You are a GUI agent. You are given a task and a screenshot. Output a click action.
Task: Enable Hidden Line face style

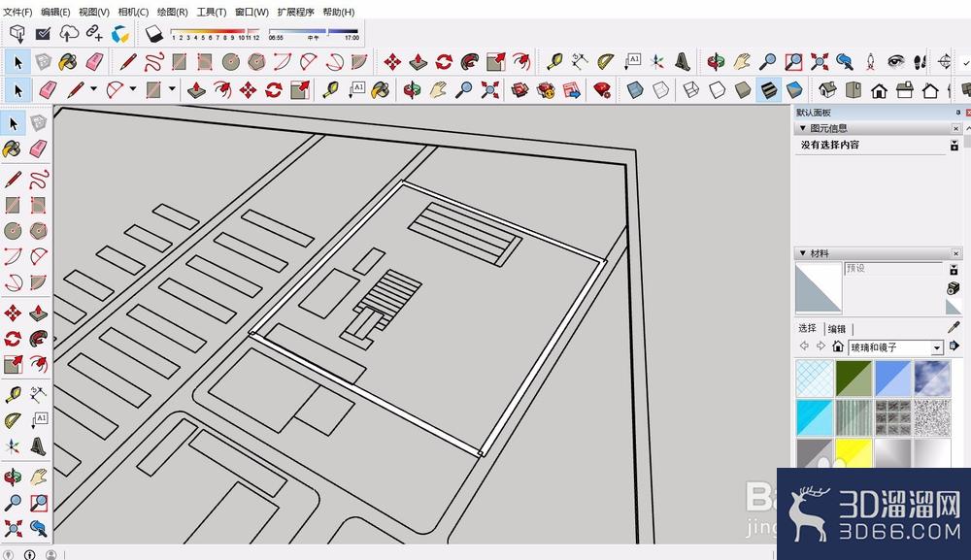[x=718, y=90]
